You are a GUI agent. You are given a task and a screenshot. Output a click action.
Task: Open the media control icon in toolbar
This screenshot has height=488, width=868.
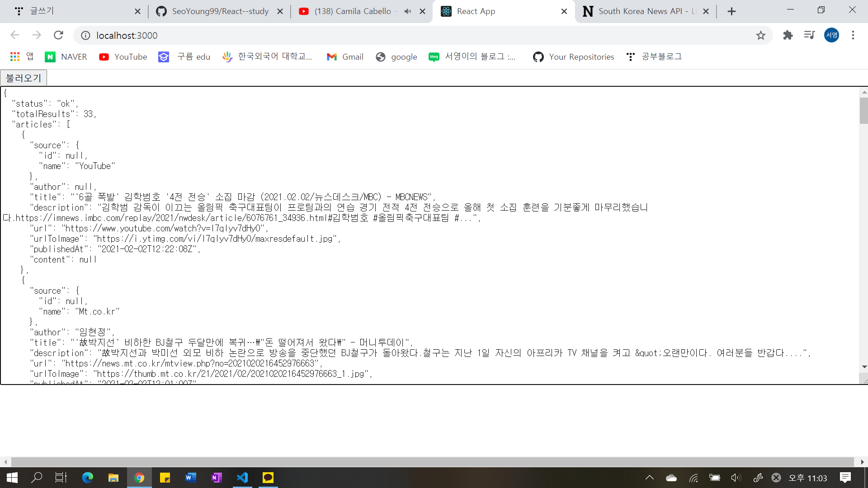click(809, 35)
